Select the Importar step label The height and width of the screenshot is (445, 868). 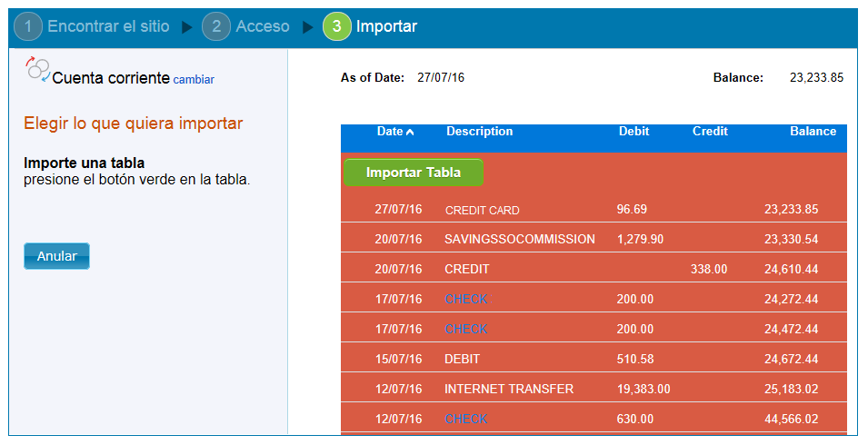(x=386, y=27)
